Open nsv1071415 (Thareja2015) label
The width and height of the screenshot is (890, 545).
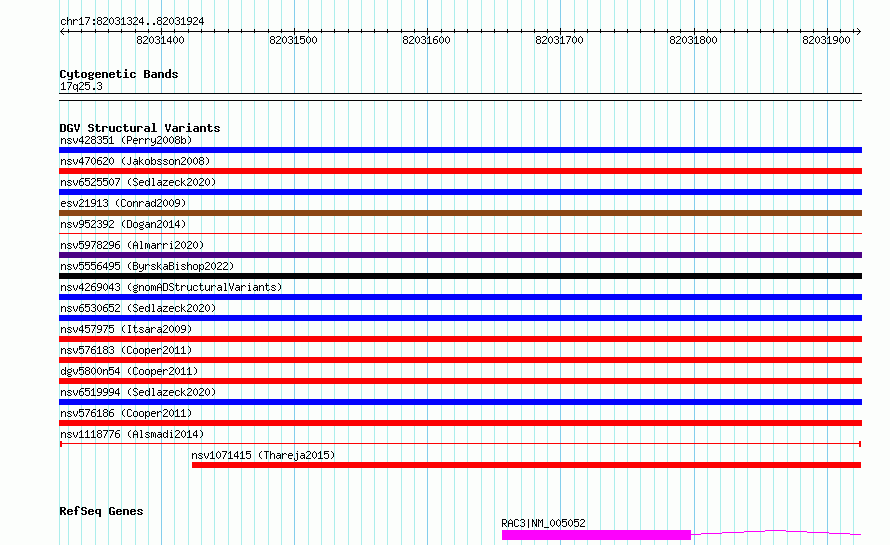pyautogui.click(x=263, y=455)
